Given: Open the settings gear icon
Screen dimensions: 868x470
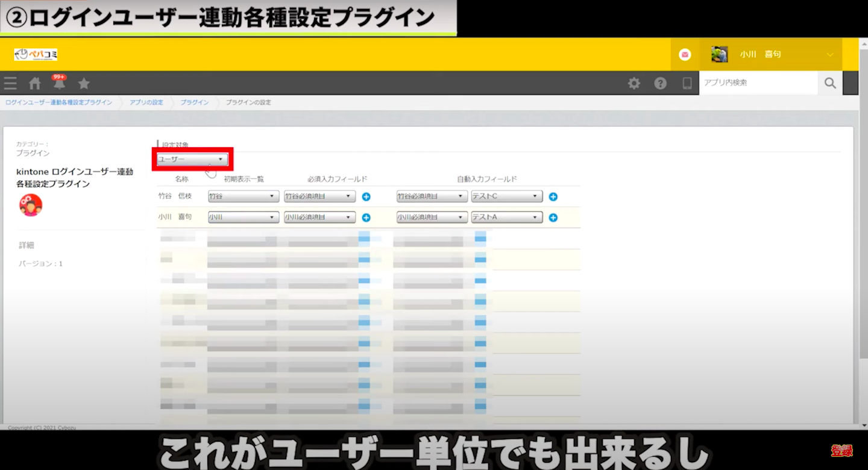Looking at the screenshot, I should pyautogui.click(x=634, y=83).
